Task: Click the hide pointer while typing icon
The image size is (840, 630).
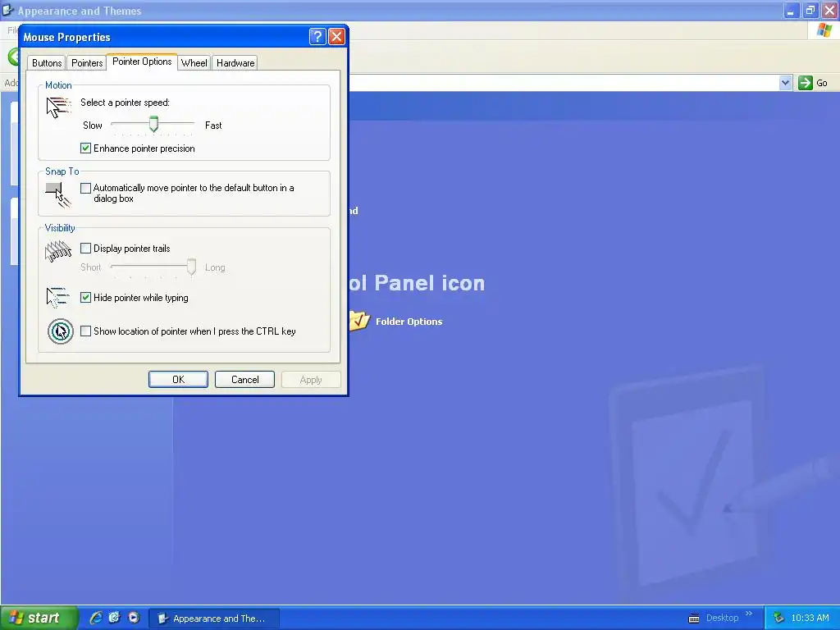Action: 58,298
